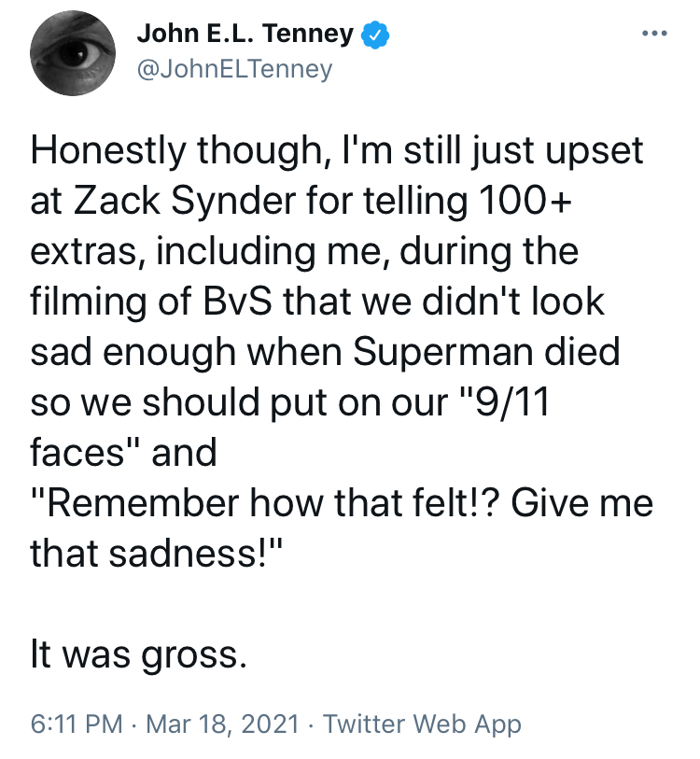Click the word 'Superman' in the tweet

point(443,352)
